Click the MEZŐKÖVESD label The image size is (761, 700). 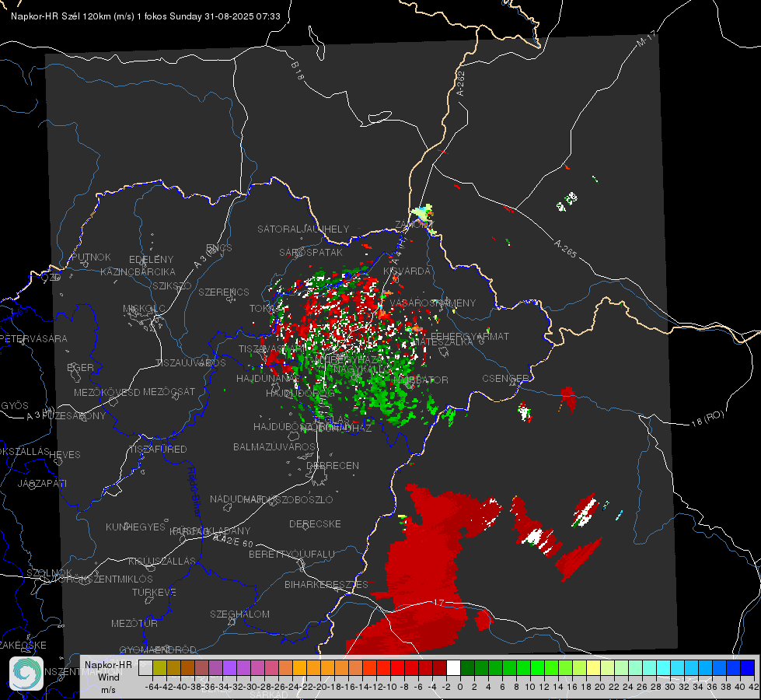[x=106, y=392]
